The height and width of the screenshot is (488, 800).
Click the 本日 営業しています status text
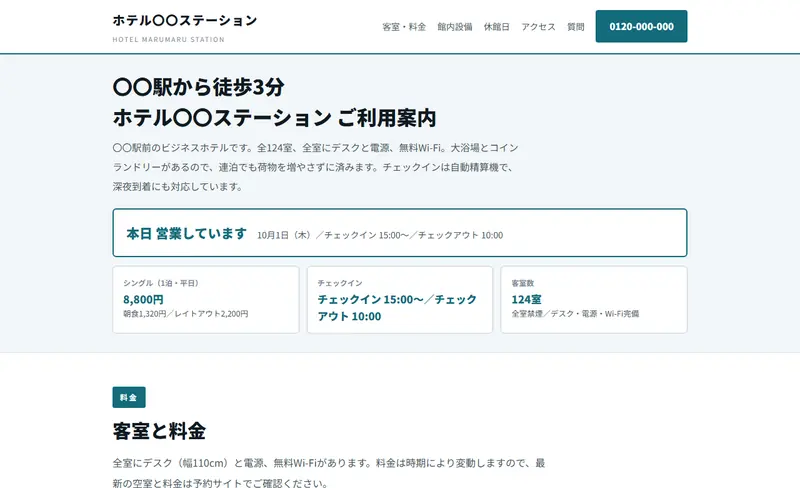187,234
